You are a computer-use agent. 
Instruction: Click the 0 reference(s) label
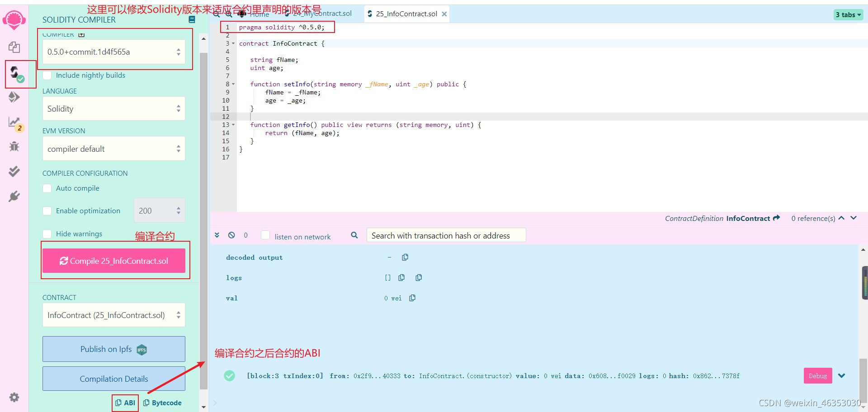click(x=813, y=218)
